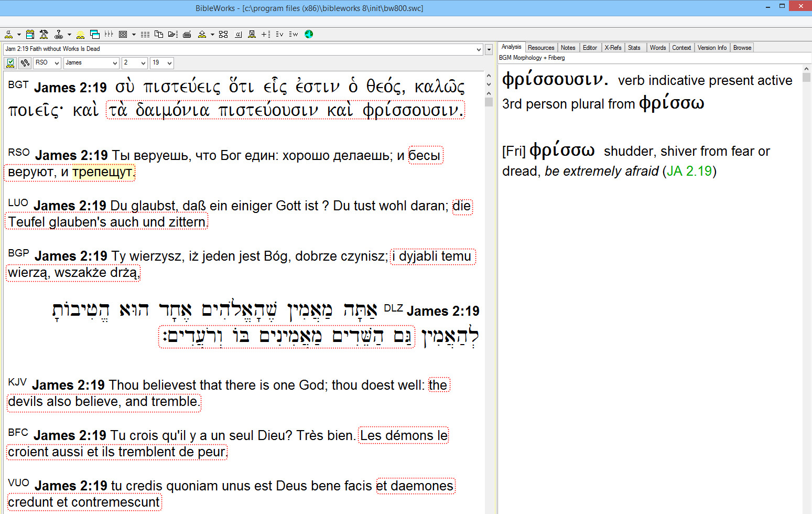This screenshot has height=514, width=812.
Task: Click the open-folder with list icon
Action: tap(173, 34)
